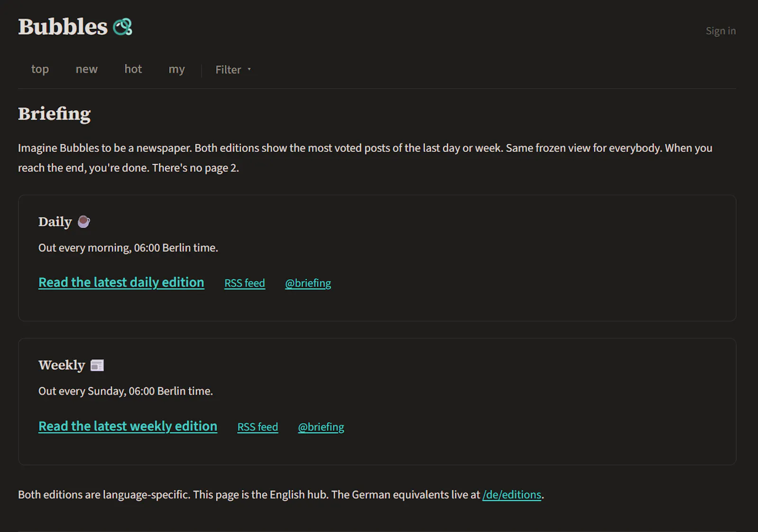Switch to the top tab
Viewport: 758px width, 532px height.
point(40,69)
